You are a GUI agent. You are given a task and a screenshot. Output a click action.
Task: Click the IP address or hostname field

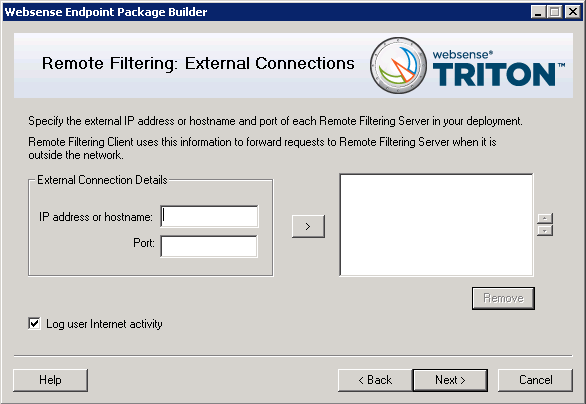[209, 216]
